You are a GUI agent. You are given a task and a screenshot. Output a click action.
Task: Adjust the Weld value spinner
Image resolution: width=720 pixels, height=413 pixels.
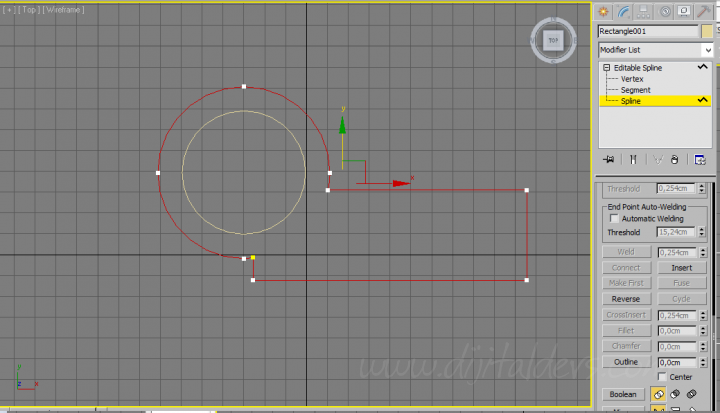click(x=703, y=252)
